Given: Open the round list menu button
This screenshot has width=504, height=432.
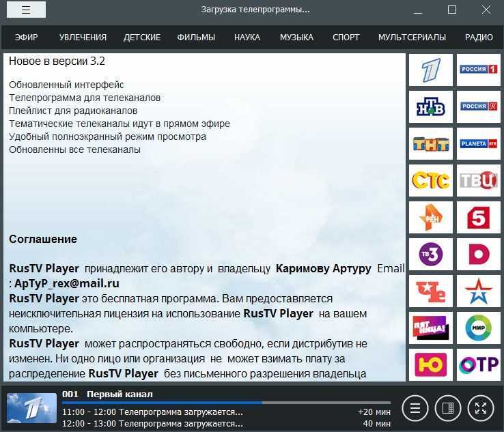Looking at the screenshot, I should click(415, 408).
